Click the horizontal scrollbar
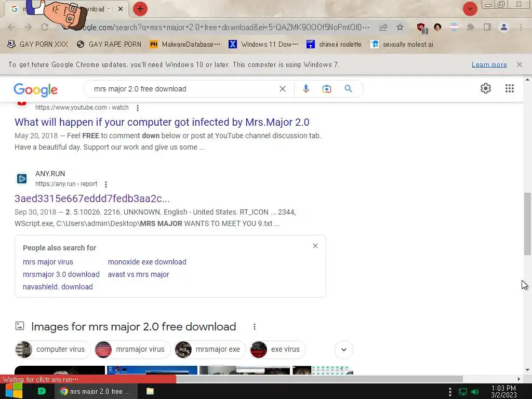Image resolution: width=532 pixels, height=399 pixels. pyautogui.click(x=320, y=379)
